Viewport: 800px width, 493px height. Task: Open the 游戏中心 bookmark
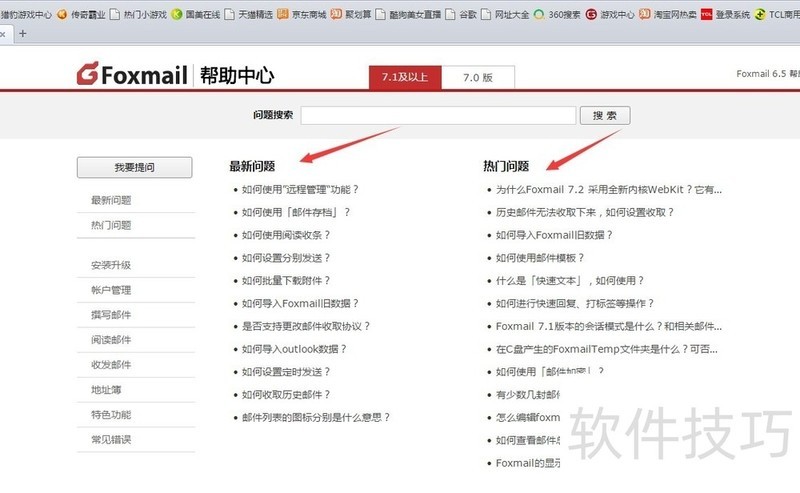click(610, 14)
